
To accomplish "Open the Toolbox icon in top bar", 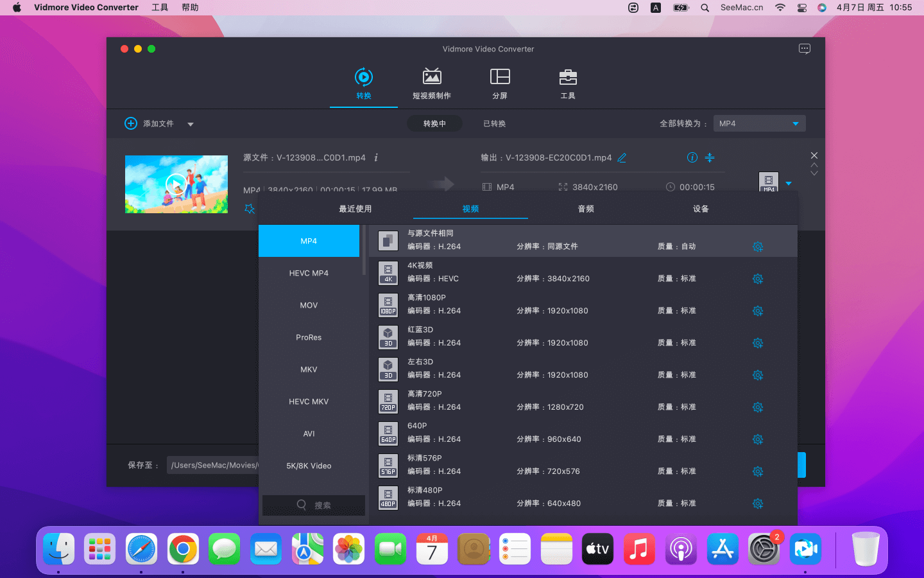I will tap(567, 83).
